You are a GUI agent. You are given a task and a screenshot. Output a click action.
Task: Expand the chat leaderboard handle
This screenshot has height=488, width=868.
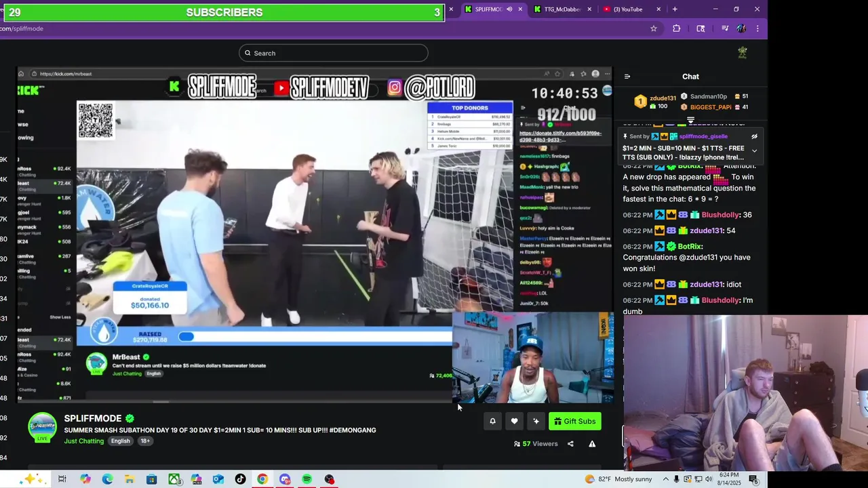[690, 120]
